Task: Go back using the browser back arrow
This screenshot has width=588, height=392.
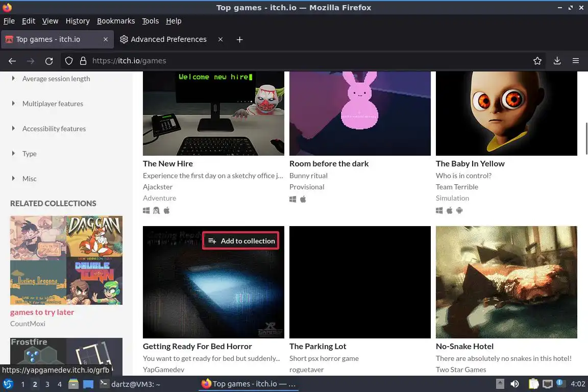Action: pyautogui.click(x=12, y=61)
